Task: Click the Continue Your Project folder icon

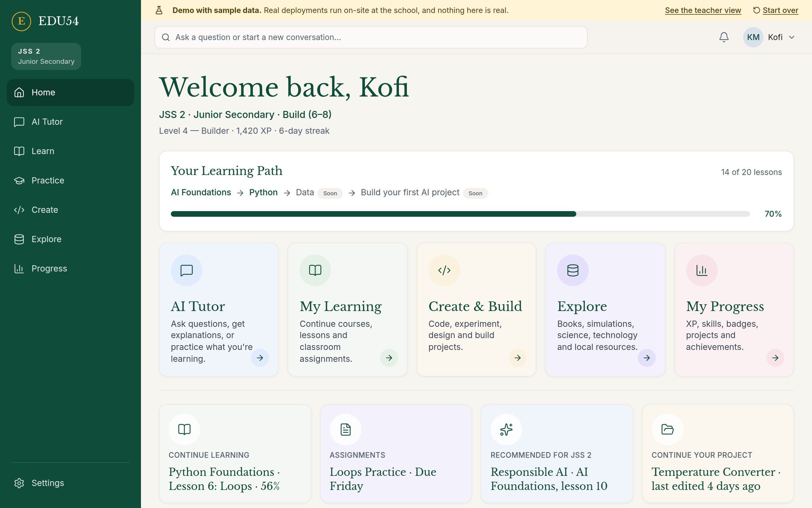Action: click(x=667, y=429)
